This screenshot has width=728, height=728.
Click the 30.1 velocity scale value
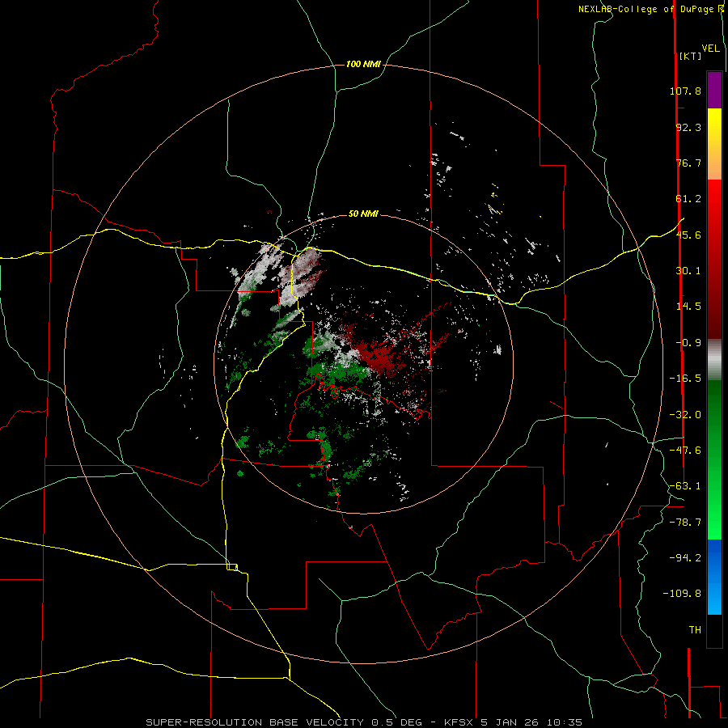tap(688, 271)
